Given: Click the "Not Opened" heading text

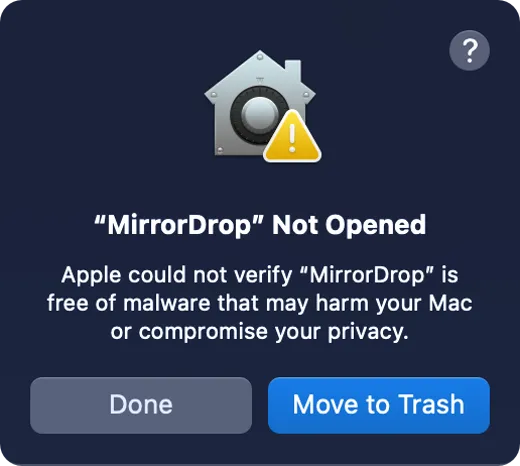Looking at the screenshot, I should [x=349, y=225].
